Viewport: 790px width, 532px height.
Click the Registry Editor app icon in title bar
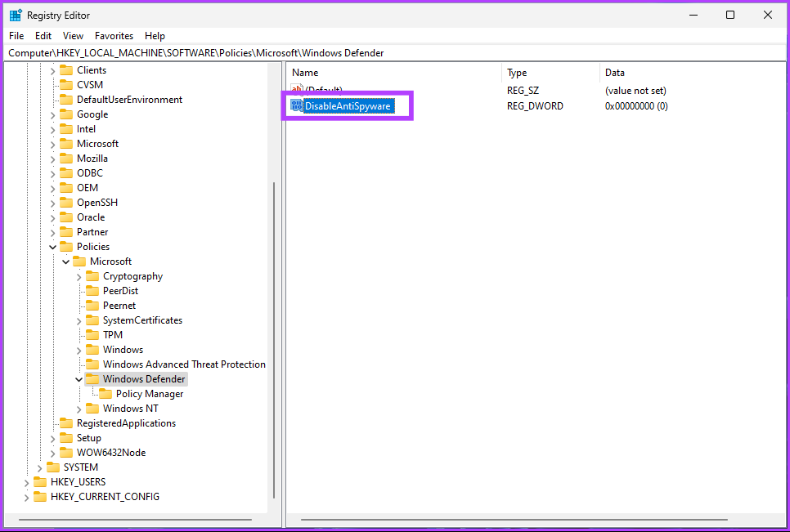16,15
